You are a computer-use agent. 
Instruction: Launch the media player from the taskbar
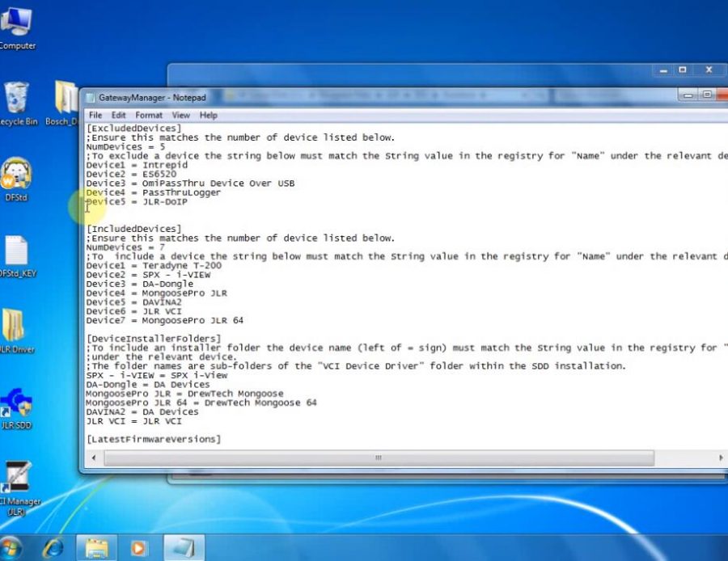tap(138, 546)
